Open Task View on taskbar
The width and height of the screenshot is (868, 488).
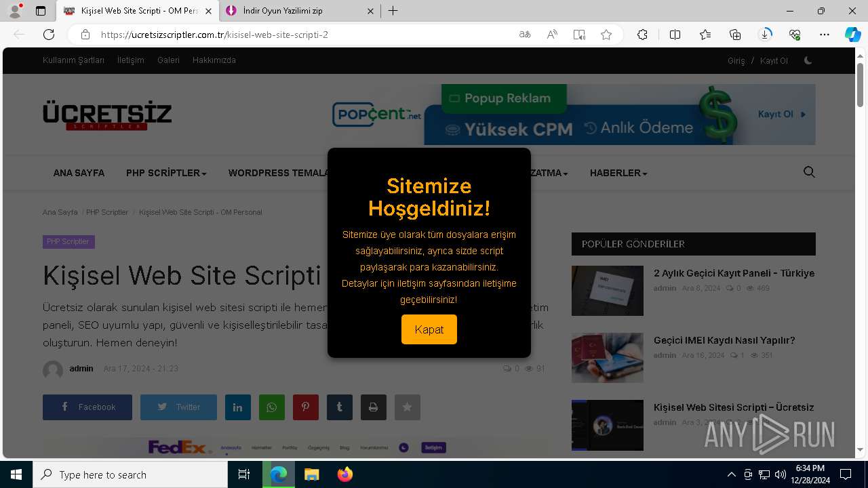(x=244, y=474)
